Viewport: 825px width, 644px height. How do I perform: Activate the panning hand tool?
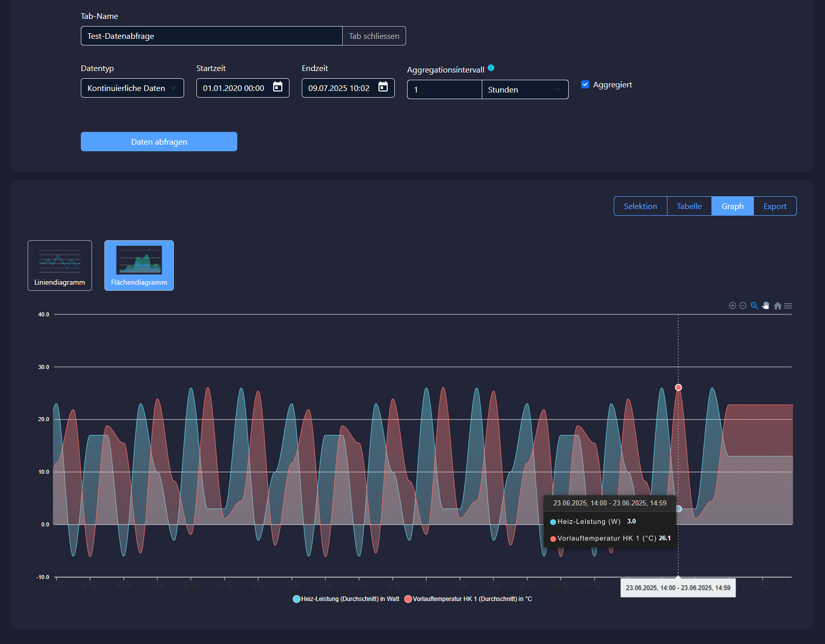pyautogui.click(x=766, y=306)
